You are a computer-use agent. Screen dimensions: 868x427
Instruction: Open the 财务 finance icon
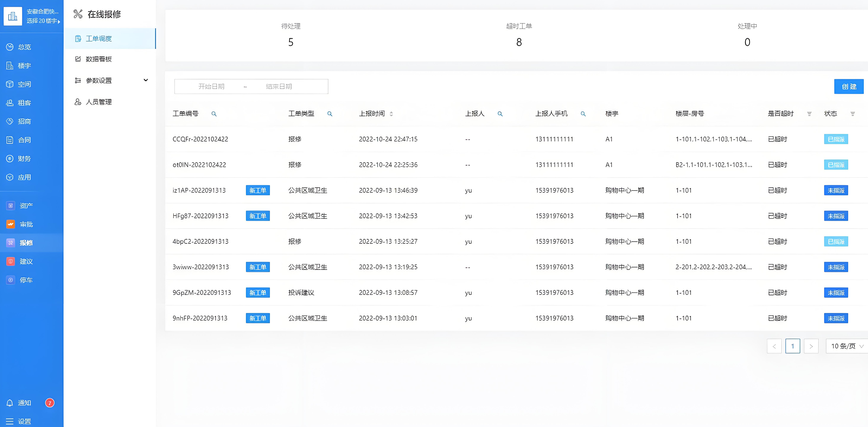point(10,158)
